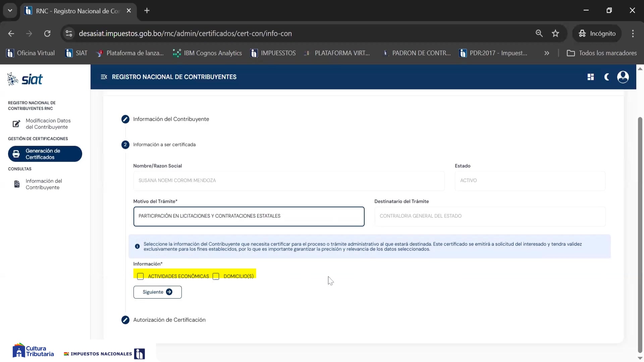Click the edit icon beside Modificacion Datos
Screen dimensions: 644x362
click(x=16, y=124)
